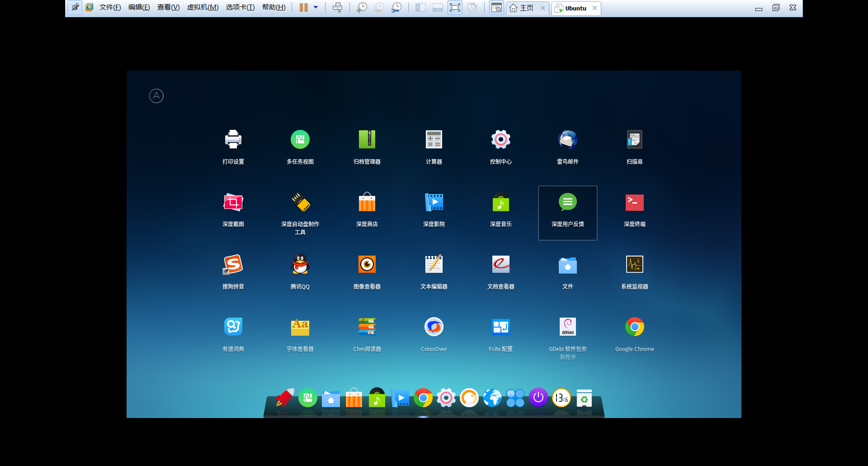Click the circled A category toggle
Image resolution: width=868 pixels, height=466 pixels.
click(x=156, y=96)
